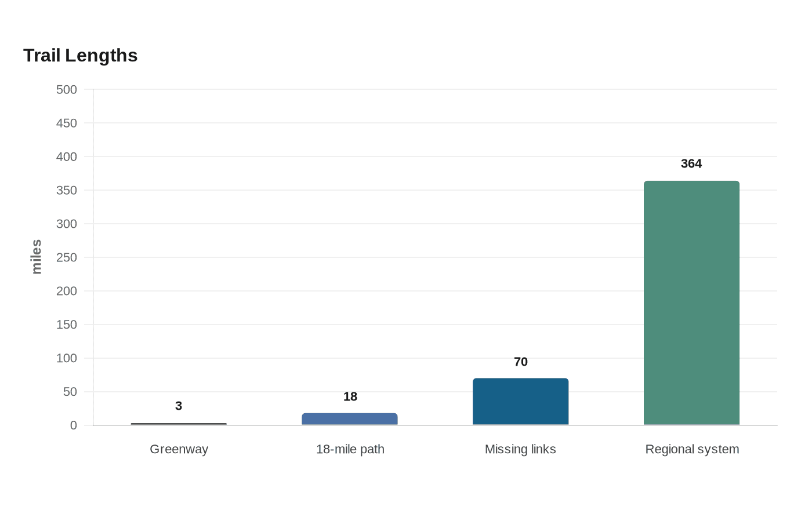Click the 18-mile path axis label
812x510 pixels.
(350, 449)
